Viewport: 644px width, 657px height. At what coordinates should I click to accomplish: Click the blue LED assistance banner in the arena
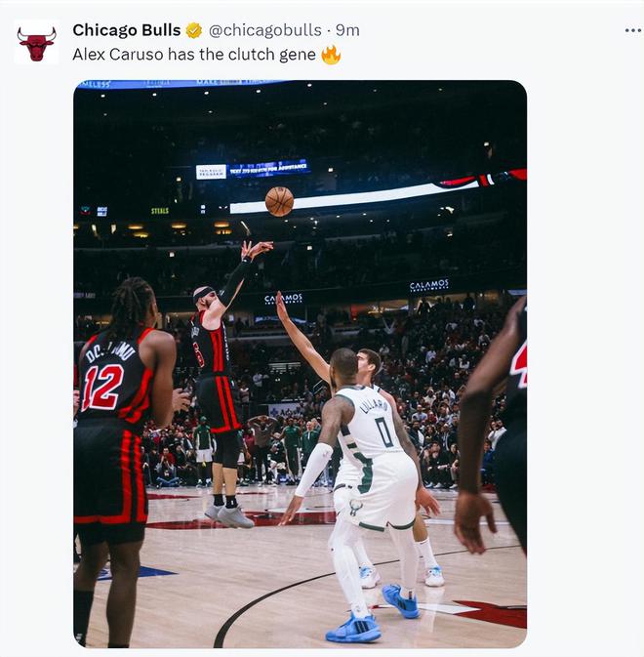coord(268,169)
